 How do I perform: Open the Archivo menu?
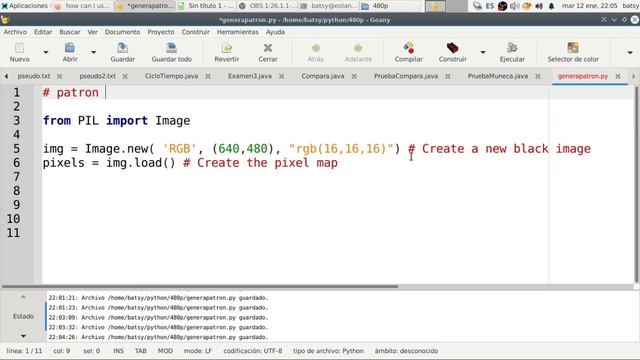(x=15, y=32)
